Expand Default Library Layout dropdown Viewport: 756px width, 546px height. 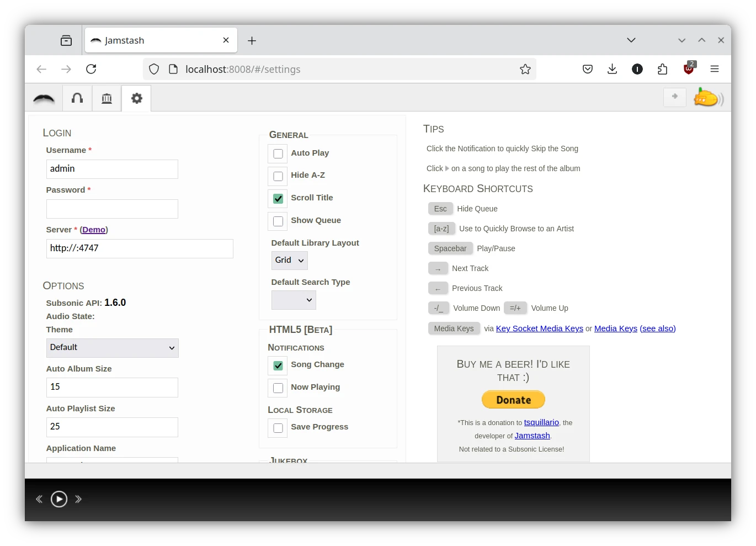point(289,261)
